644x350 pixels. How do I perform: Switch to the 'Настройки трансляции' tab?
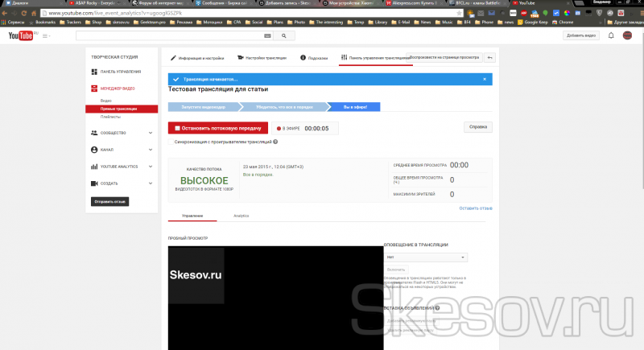tap(263, 58)
